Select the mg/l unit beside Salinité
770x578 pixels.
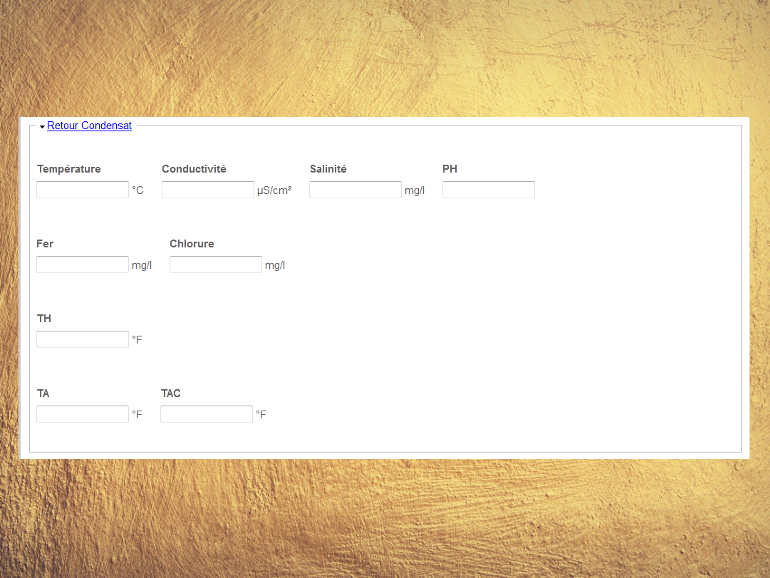414,191
